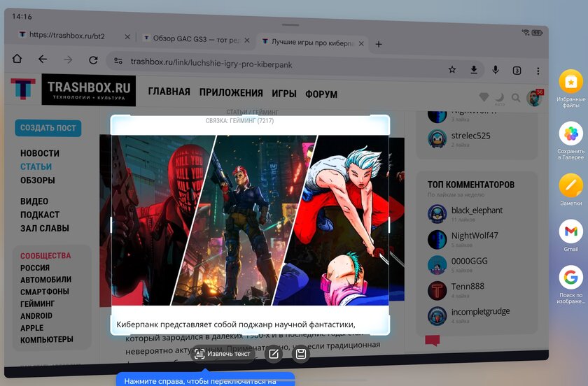Click the СВЯЗКА: ГЕЙМИНГ (7217) link
588x386 pixels.
point(239,121)
